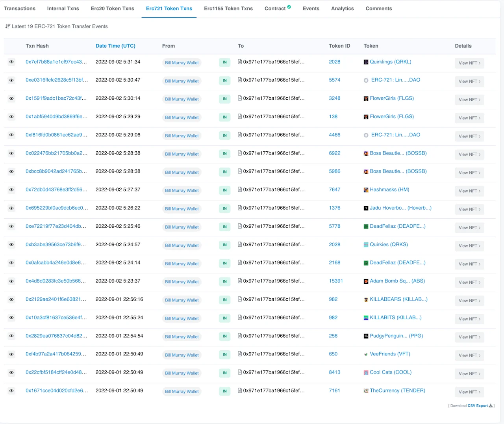Click the FlowerGirls icon in the Token ID 3248 row

pos(366,99)
